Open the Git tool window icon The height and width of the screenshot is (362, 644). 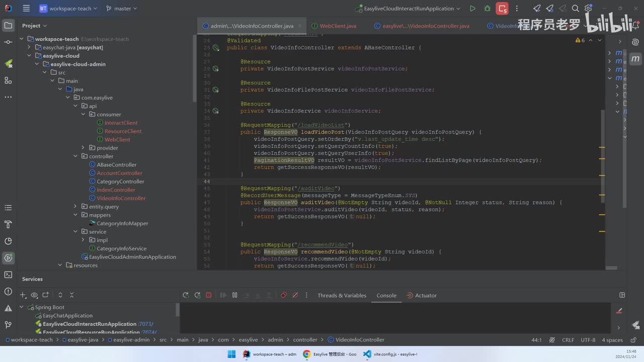click(x=8, y=325)
